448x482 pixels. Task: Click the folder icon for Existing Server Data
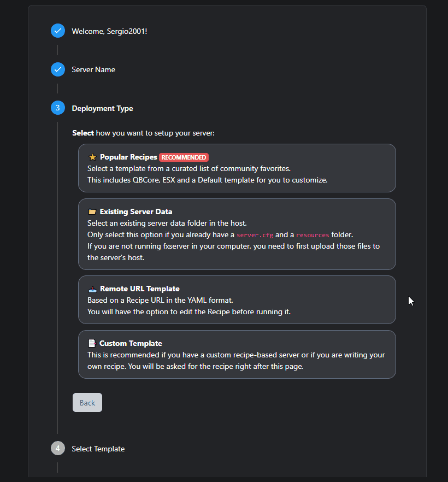click(x=92, y=212)
